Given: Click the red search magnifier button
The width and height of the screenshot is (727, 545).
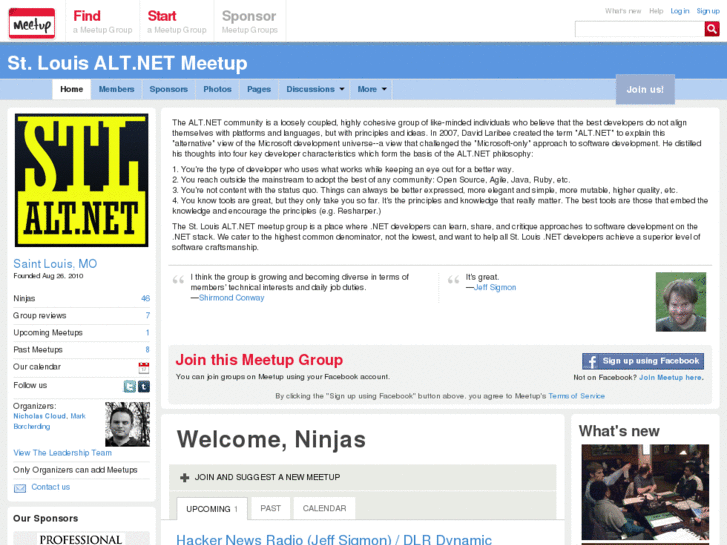Looking at the screenshot, I should pyautogui.click(x=712, y=29).
